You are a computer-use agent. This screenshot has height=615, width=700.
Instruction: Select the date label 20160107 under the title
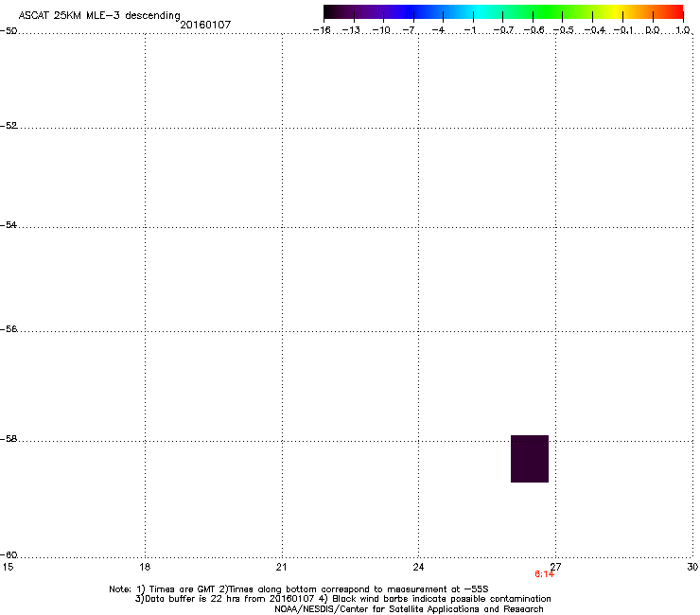[205, 25]
